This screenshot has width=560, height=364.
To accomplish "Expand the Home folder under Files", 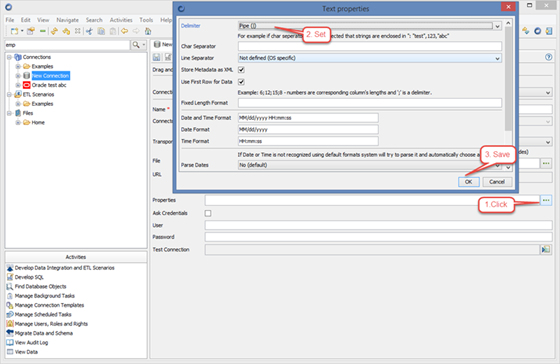I will point(18,122).
